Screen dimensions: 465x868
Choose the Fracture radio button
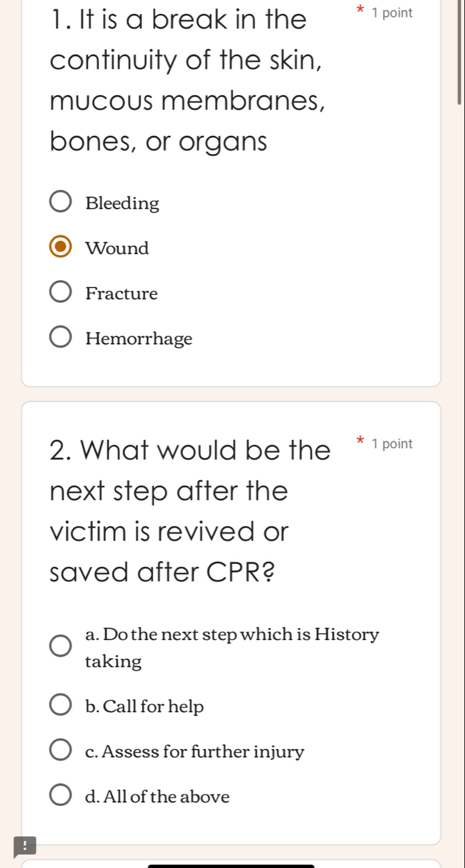[x=61, y=293]
